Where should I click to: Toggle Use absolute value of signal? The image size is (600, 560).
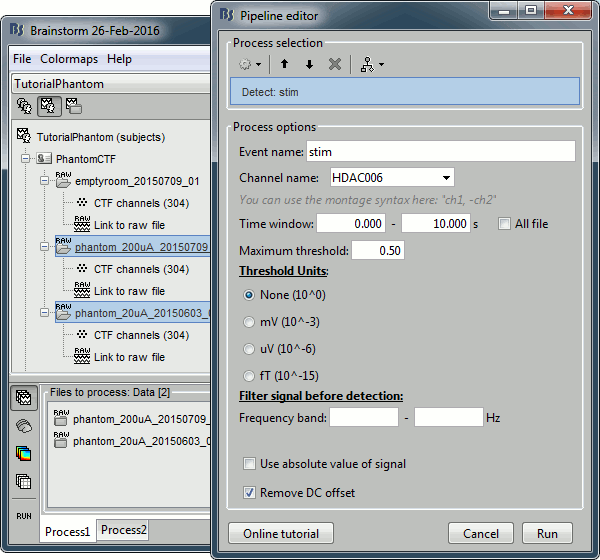249,464
